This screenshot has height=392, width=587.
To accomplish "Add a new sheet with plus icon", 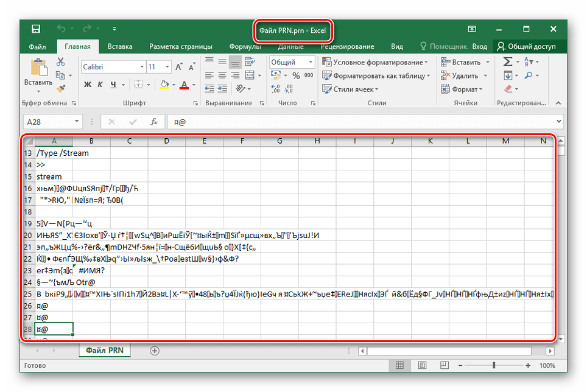I will [155, 351].
